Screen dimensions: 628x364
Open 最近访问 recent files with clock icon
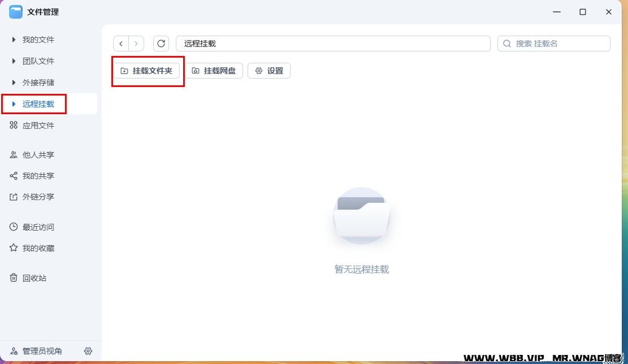pos(38,227)
